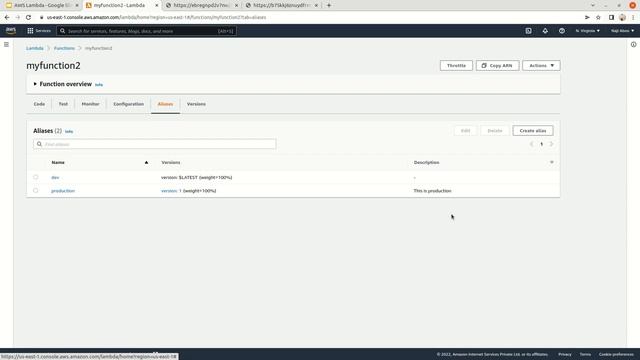Focus the AWS services search box
Image resolution: width=640 pixels, height=360 pixels.
pyautogui.click(x=147, y=31)
